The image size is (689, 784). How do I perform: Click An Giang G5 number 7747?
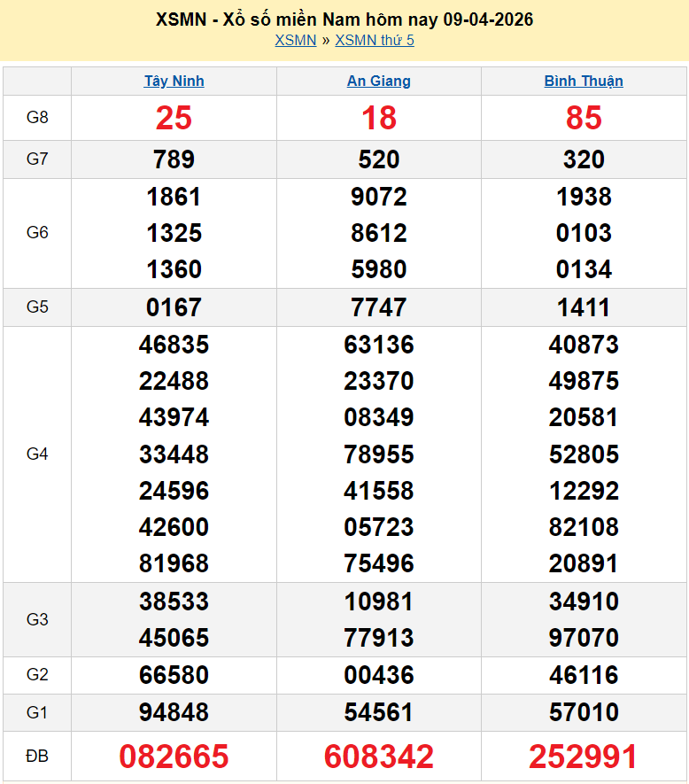pyautogui.click(x=378, y=307)
